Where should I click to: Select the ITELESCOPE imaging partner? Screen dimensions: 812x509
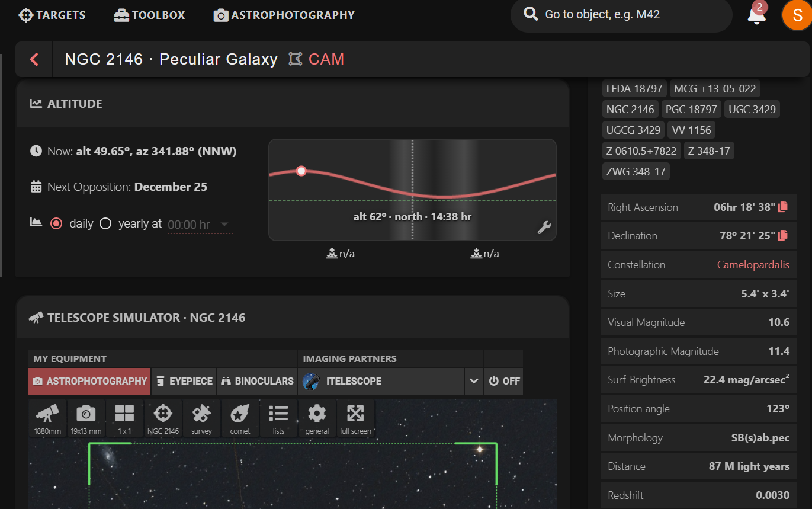pos(383,381)
